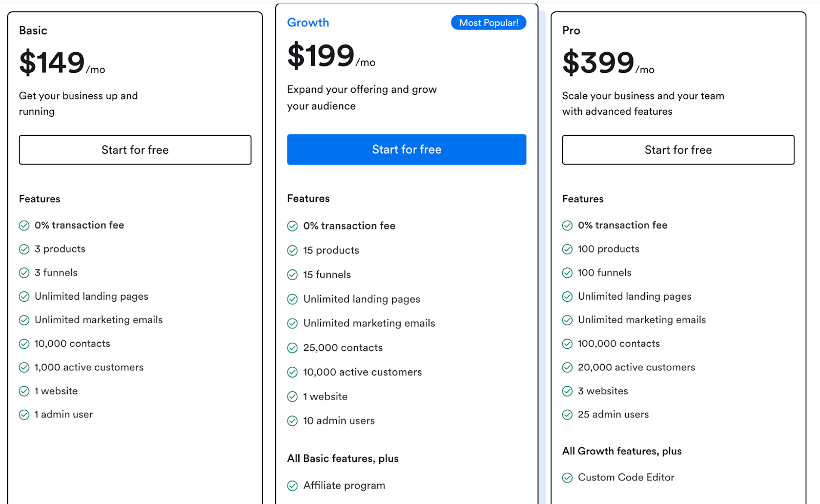Click the $199 Growth price

(321, 56)
